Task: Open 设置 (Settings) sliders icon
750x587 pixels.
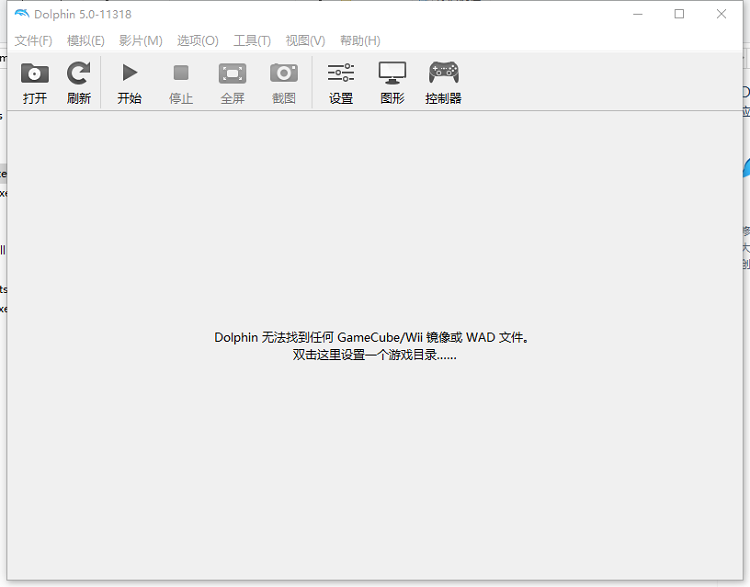Action: coord(341,74)
